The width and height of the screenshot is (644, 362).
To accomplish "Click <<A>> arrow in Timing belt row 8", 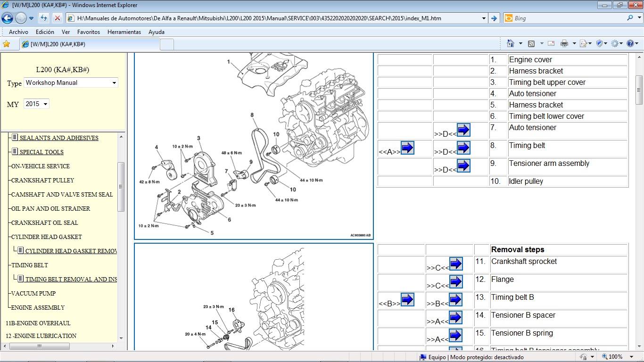I will point(407,148).
